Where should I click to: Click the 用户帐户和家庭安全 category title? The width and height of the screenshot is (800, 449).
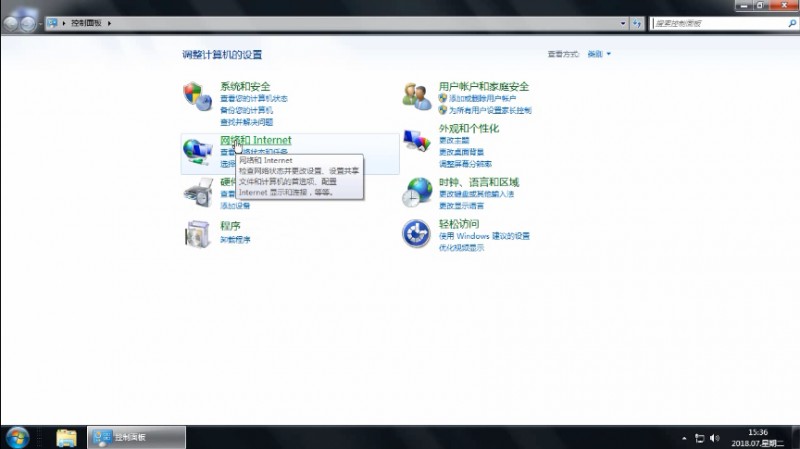484,86
